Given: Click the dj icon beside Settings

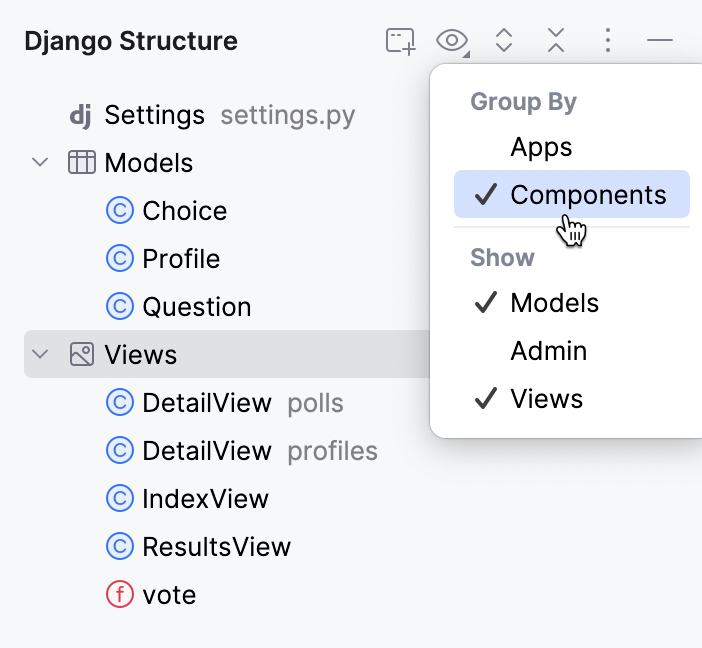Looking at the screenshot, I should click(81, 115).
